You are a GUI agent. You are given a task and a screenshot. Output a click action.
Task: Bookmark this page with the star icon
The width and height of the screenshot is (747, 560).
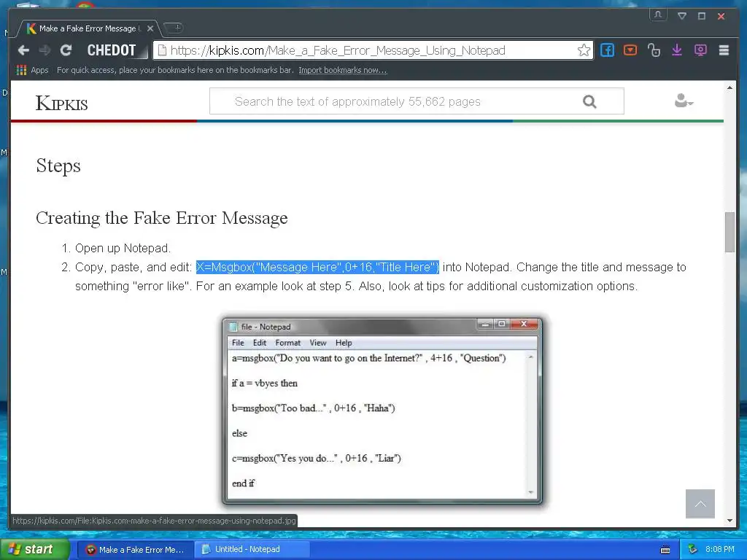tap(584, 50)
